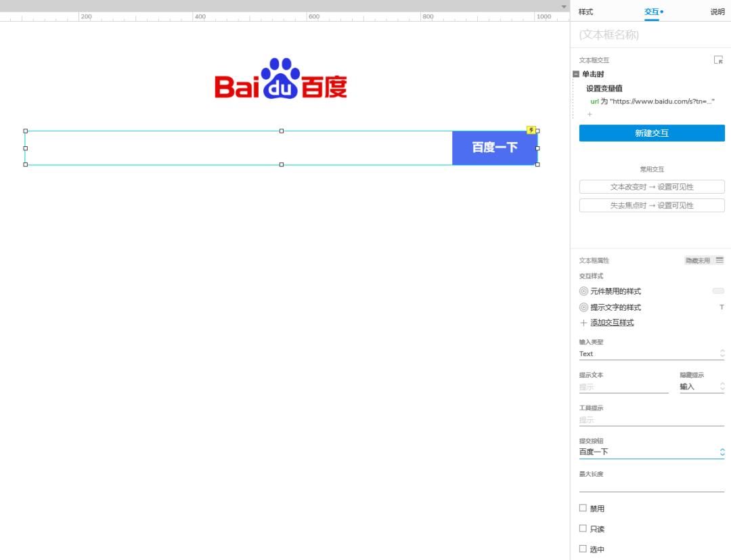This screenshot has width=731, height=560.
Task: Enable the 只读 checkbox
Action: (583, 528)
